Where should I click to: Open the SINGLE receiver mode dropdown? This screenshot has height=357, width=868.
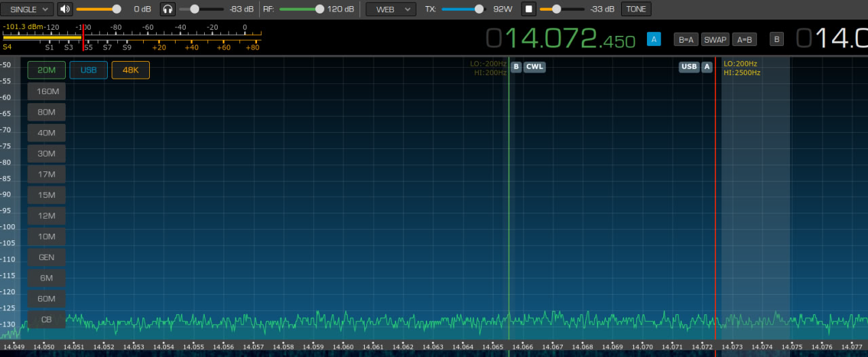pyautogui.click(x=27, y=9)
